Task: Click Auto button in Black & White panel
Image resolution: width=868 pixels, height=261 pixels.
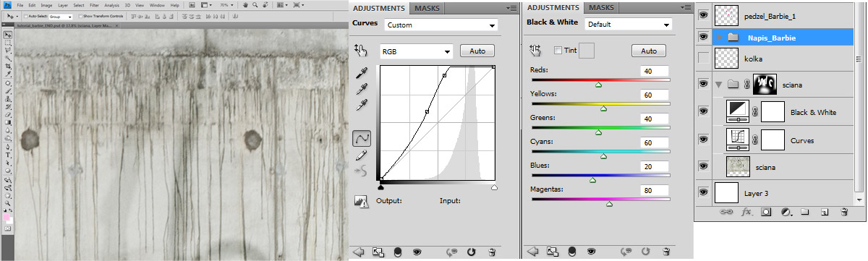Action: click(x=649, y=51)
